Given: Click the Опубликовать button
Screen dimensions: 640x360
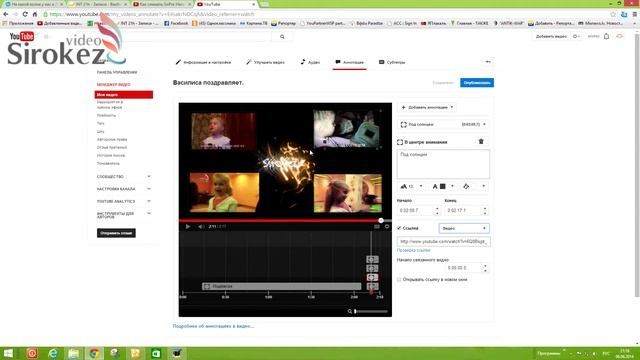Looking at the screenshot, I should click(x=477, y=83).
